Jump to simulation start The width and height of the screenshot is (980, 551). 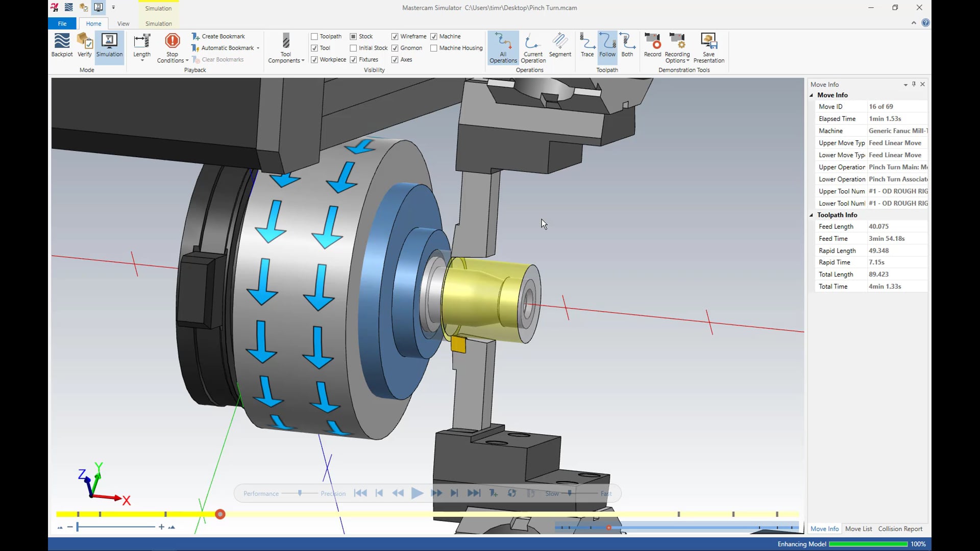[360, 493]
